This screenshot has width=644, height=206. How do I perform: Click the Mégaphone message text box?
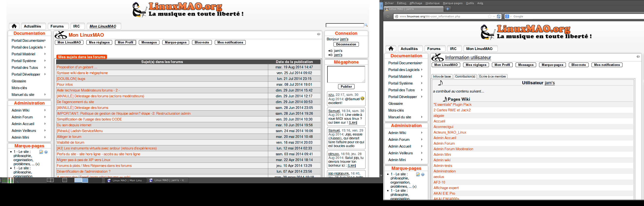tap(346, 74)
